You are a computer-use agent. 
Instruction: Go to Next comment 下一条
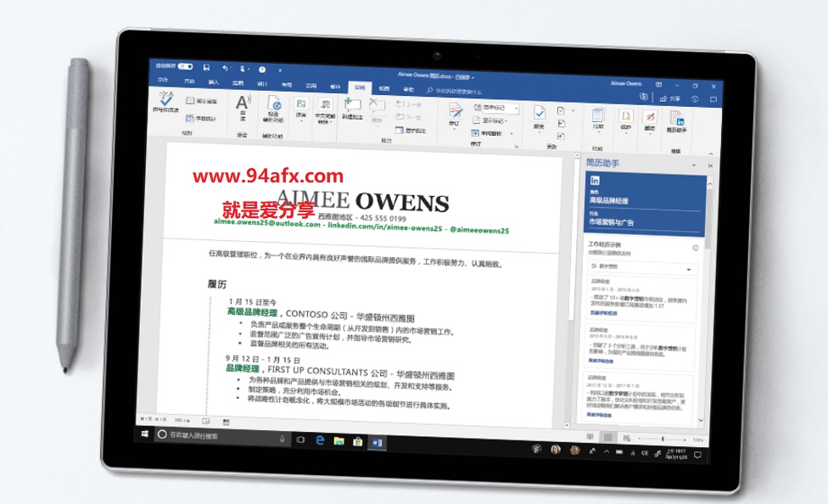[409, 117]
